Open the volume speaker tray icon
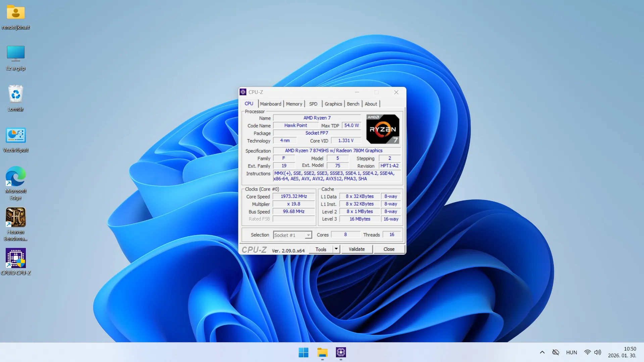Screen dimensions: 644x362 pyautogui.click(x=598, y=352)
